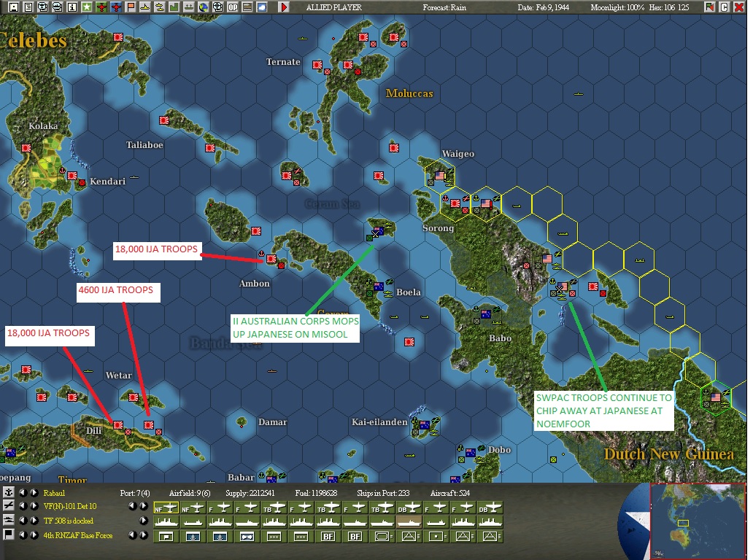The width and height of the screenshot is (753, 560).
Task: Open the cloud weather icon
Action: pyautogui.click(x=262, y=7)
